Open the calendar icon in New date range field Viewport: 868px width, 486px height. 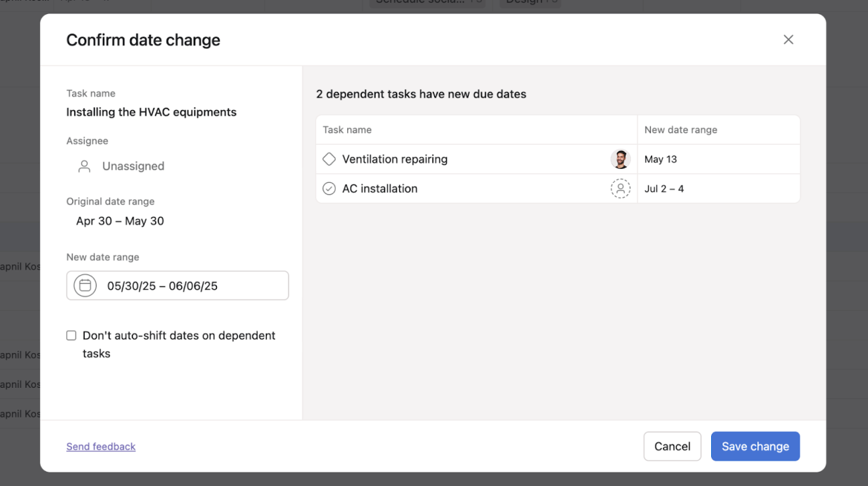tap(85, 285)
